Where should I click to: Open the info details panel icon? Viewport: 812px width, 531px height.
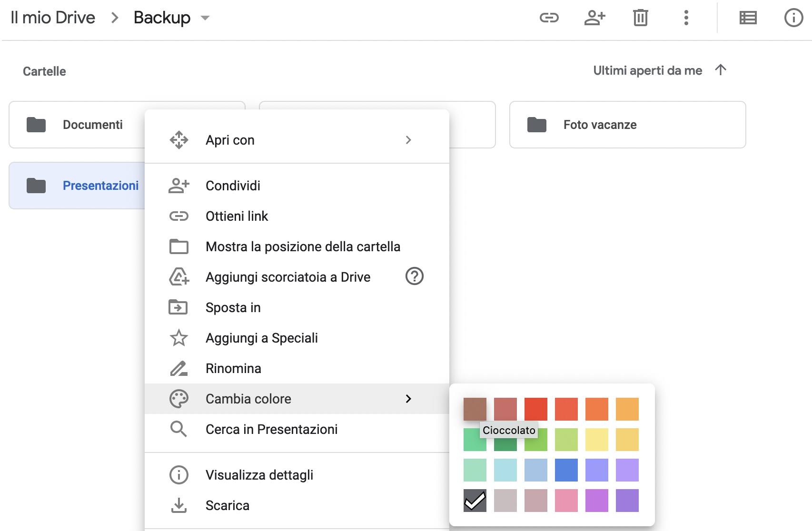[793, 18]
